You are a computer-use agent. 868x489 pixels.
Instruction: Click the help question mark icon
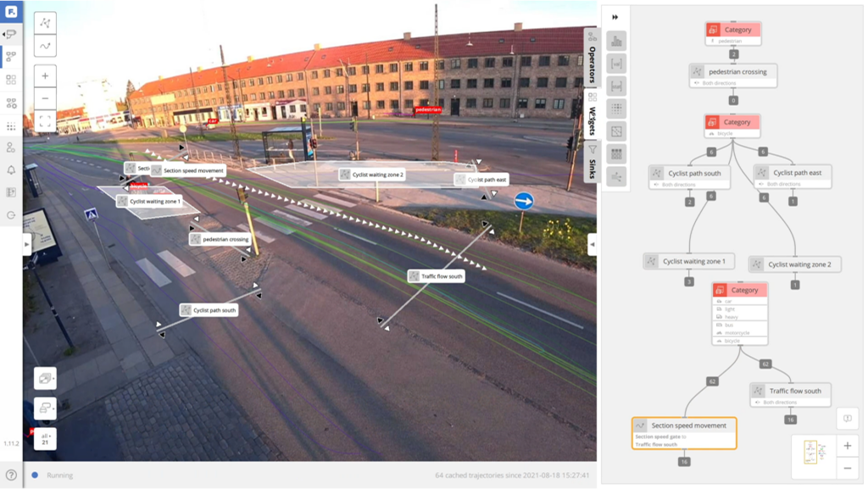click(11, 475)
